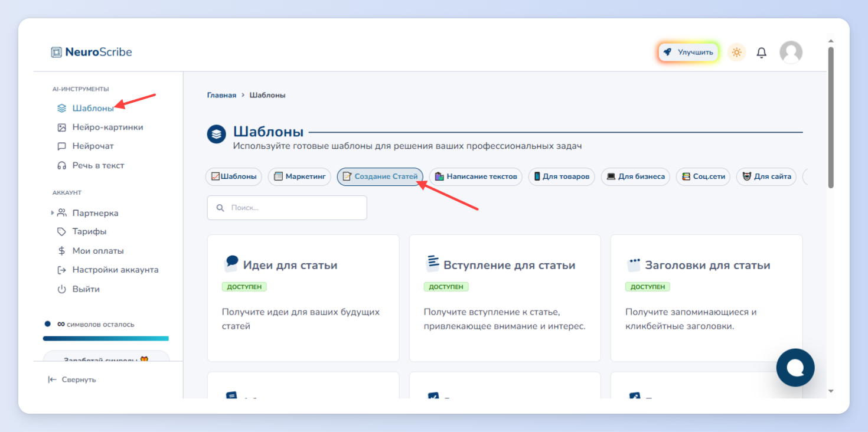Focus the Поиск search field
Viewport: 868px width, 432px height.
287,208
